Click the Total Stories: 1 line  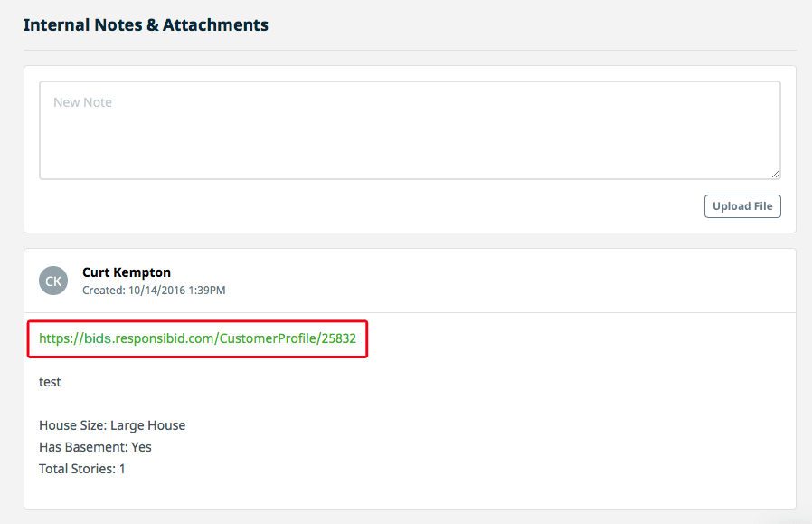pos(81,469)
